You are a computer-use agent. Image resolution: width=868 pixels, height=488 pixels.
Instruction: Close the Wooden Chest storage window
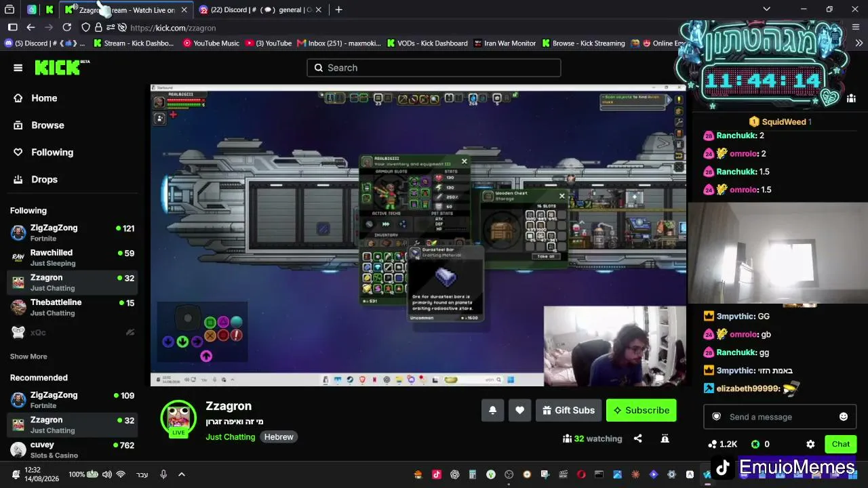(561, 197)
